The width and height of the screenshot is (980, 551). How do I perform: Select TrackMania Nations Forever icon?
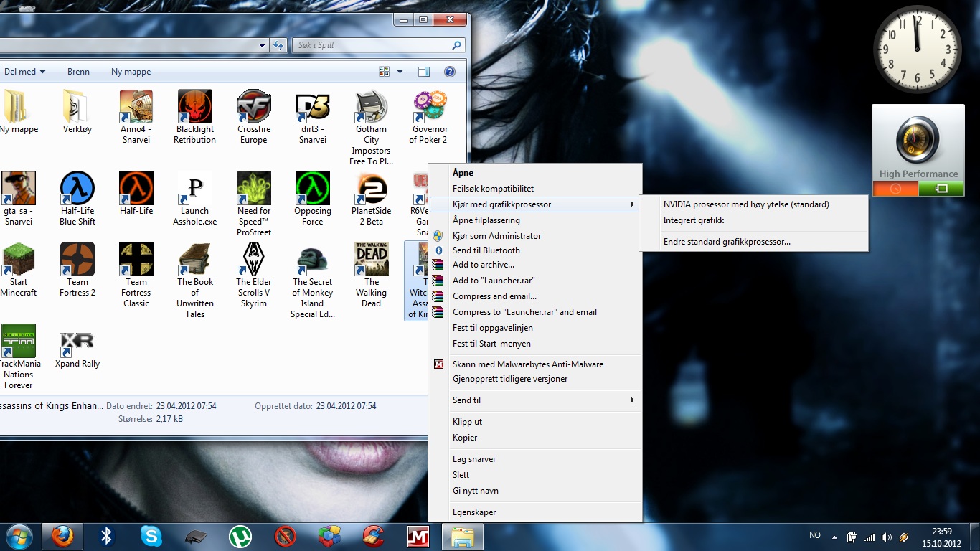point(18,341)
